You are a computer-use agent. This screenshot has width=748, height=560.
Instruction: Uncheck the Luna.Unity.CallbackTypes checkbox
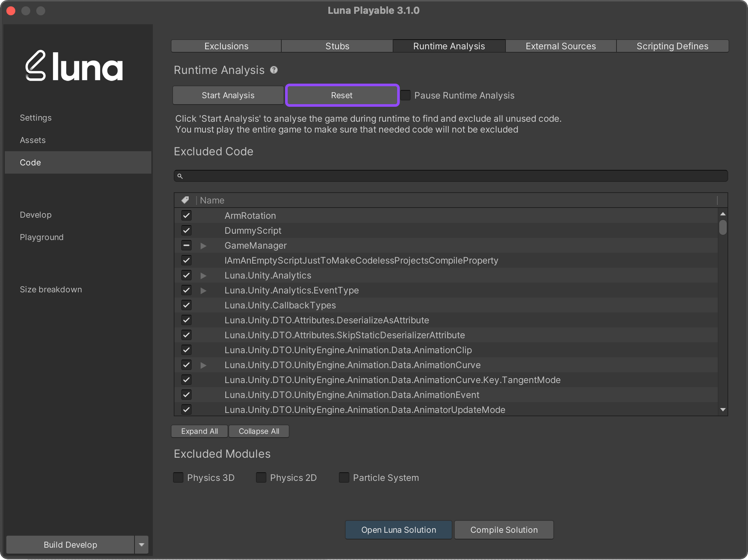[x=186, y=305]
